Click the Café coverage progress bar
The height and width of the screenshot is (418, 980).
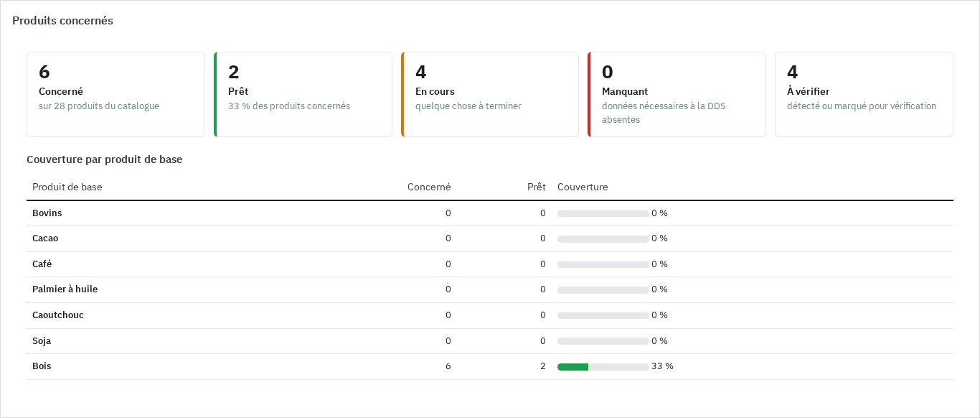coord(603,265)
